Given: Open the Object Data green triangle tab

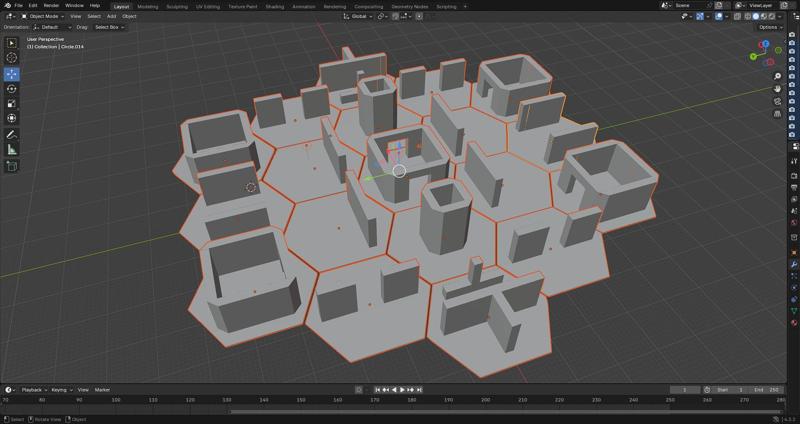Looking at the screenshot, I should tap(794, 311).
